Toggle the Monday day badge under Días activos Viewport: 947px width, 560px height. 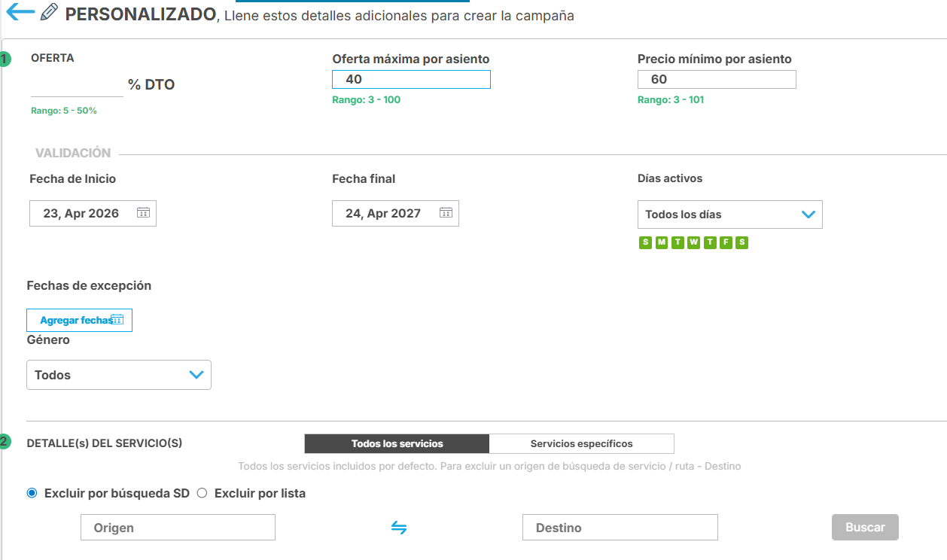point(661,242)
